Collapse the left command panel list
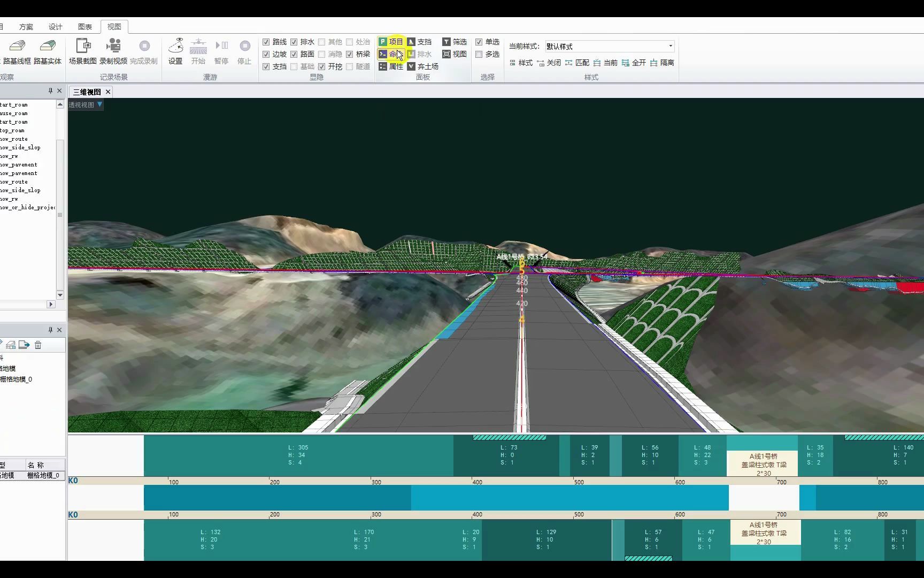The image size is (924, 578). click(51, 90)
